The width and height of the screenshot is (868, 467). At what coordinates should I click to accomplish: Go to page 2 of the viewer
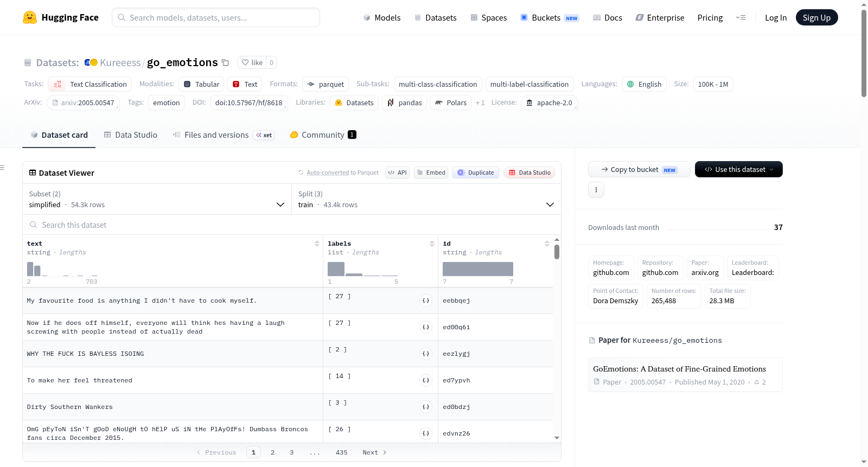click(x=272, y=452)
